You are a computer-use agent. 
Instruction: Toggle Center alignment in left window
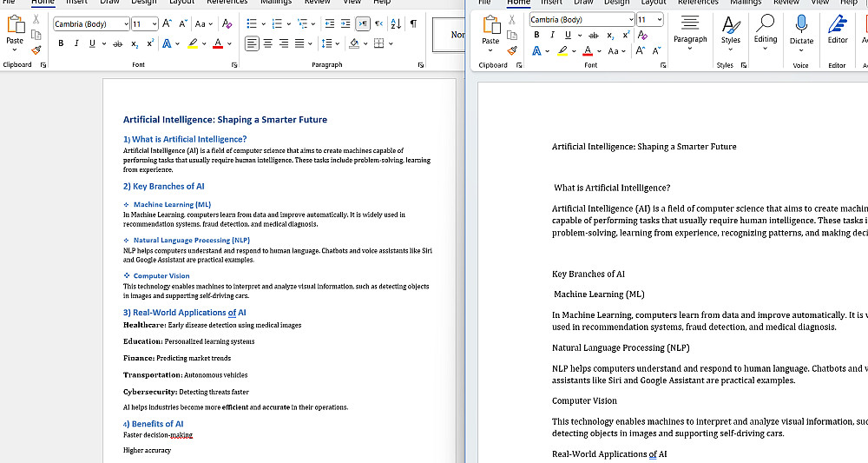pos(268,43)
